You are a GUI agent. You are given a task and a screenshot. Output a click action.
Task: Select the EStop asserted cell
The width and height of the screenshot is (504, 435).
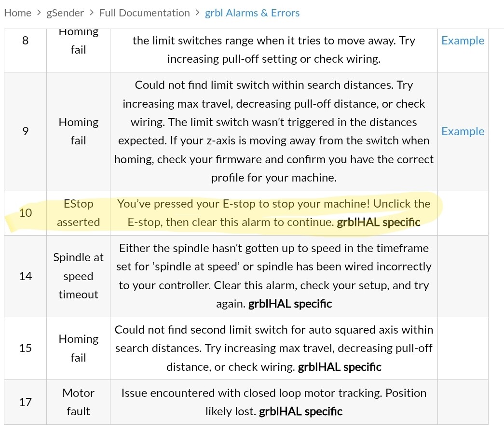pos(78,213)
